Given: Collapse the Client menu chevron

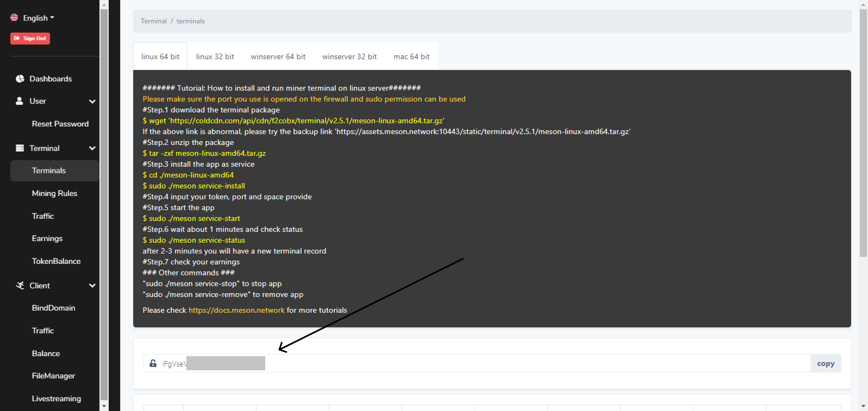Looking at the screenshot, I should pyautogui.click(x=92, y=285).
